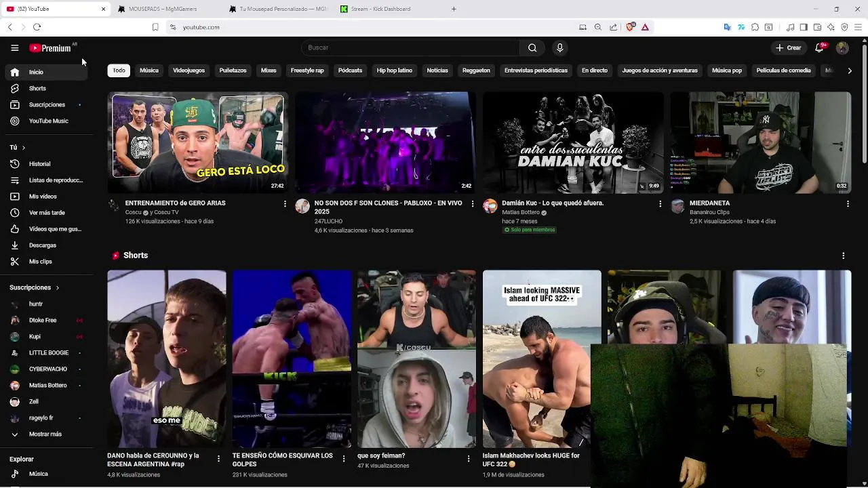Viewport: 868px width, 488px height.
Task: Select the Freestyle rap chip
Action: 307,70
